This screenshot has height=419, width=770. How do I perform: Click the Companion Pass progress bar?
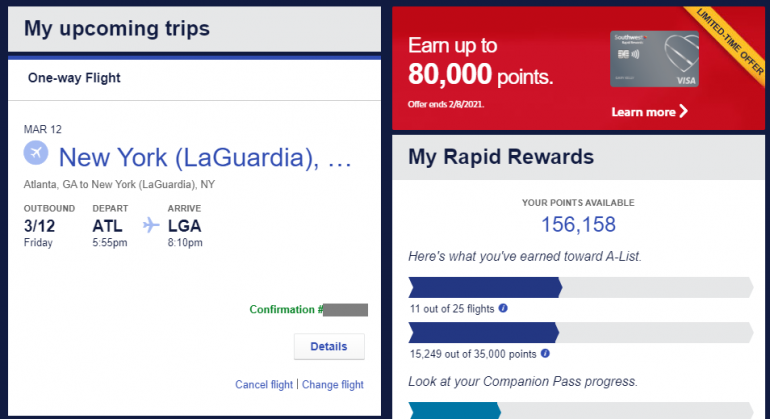pos(580,409)
